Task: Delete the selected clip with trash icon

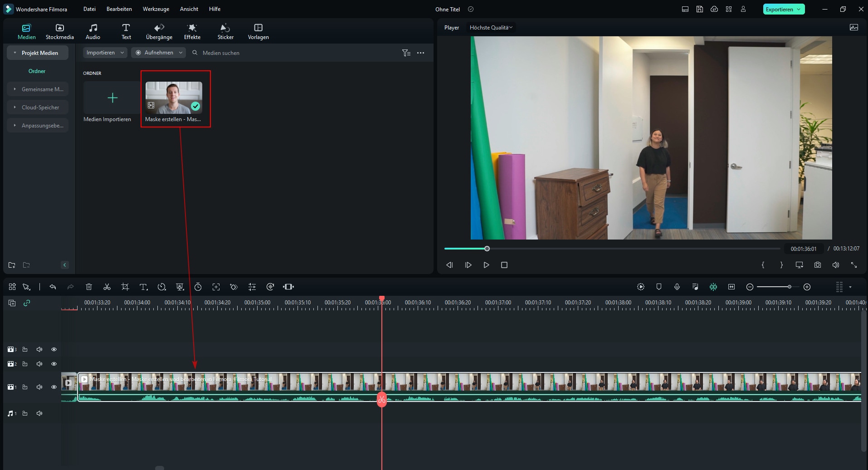Action: pos(89,287)
